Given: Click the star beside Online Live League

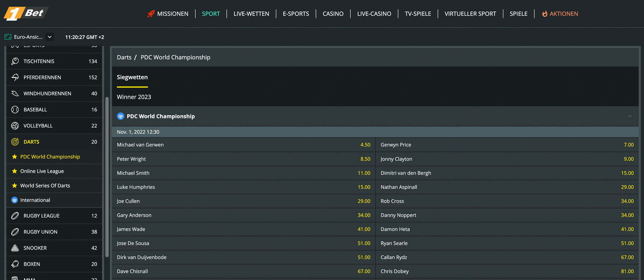Looking at the screenshot, I should pos(14,171).
